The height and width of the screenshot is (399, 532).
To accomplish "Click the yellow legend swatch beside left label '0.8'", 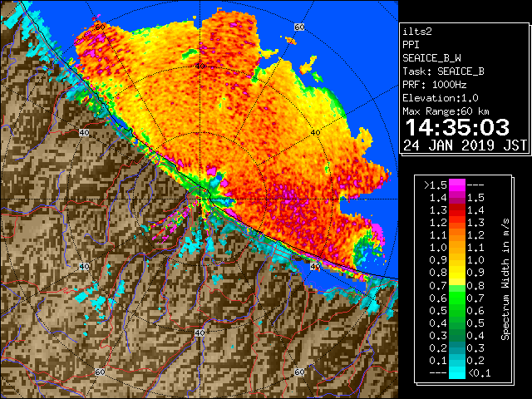I will pos(456,273).
